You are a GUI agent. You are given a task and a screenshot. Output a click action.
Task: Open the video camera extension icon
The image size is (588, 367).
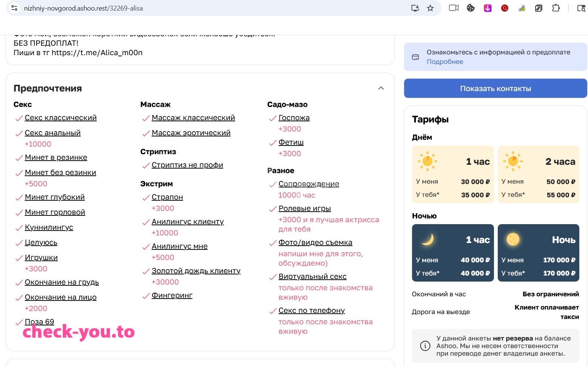coord(454,8)
